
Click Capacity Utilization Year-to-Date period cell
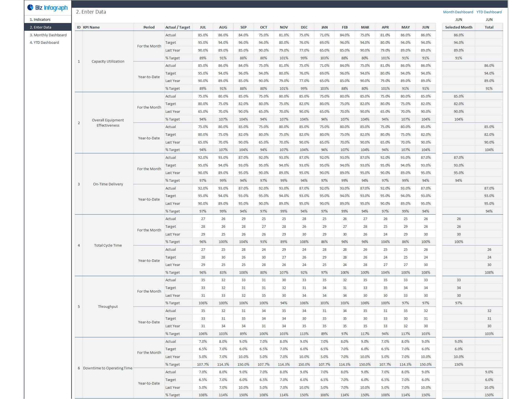coord(149,77)
